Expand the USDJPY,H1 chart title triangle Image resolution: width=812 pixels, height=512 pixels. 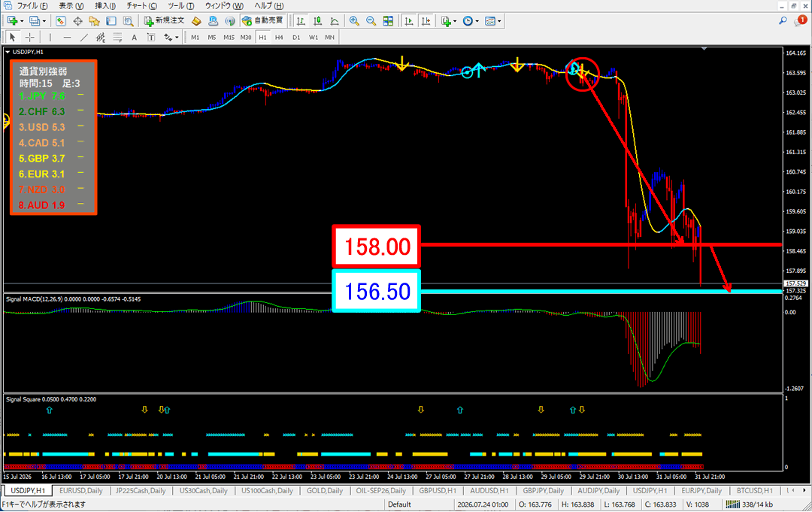(8, 52)
